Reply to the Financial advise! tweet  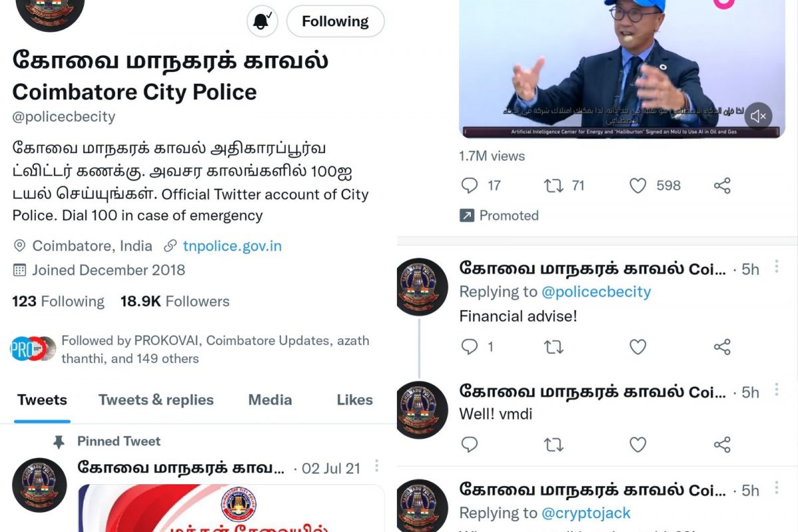click(469, 346)
